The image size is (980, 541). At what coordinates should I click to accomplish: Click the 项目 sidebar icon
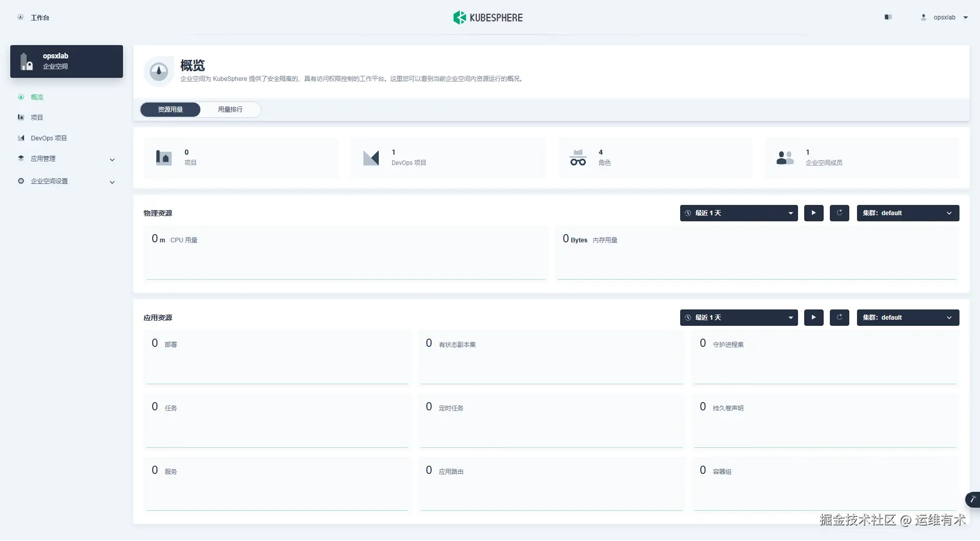point(21,117)
